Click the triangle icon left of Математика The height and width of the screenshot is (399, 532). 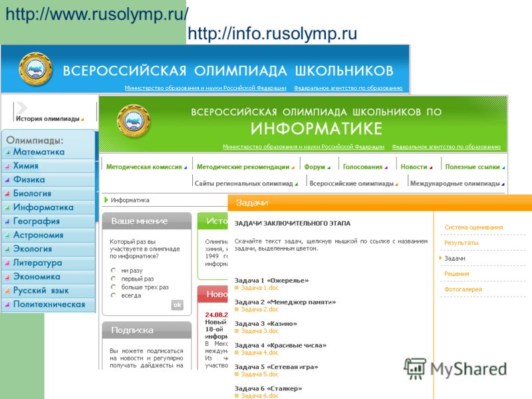click(x=7, y=152)
